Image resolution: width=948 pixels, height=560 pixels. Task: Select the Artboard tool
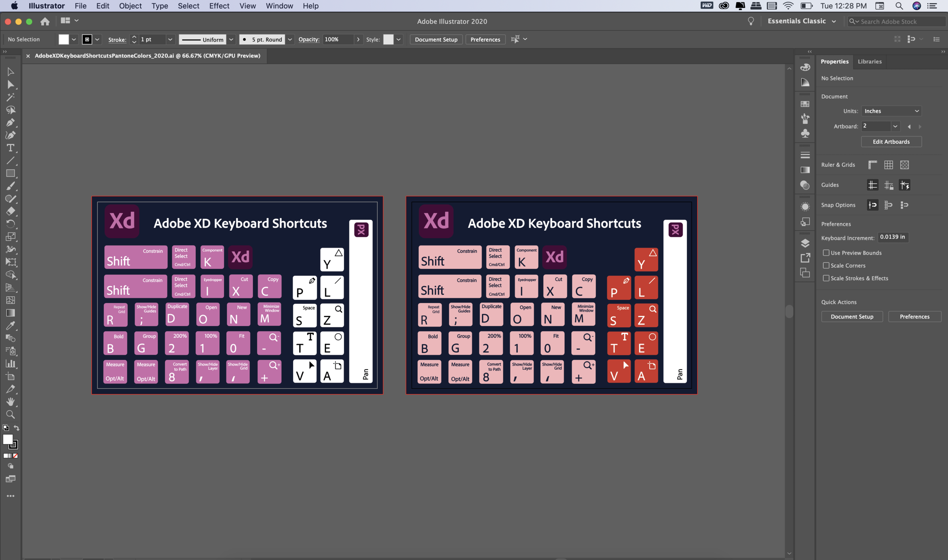tap(11, 377)
